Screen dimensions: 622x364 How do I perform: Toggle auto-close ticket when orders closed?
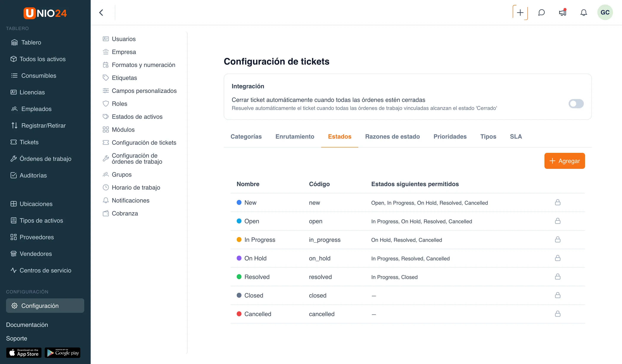click(x=576, y=104)
